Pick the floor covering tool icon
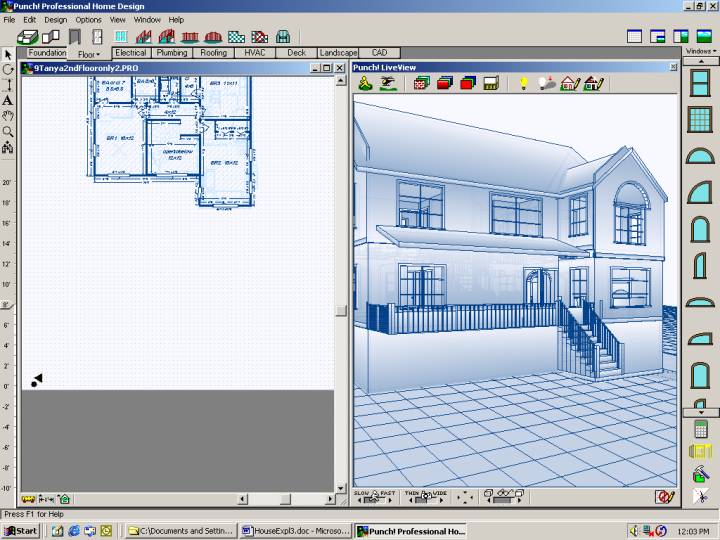720x540 pixels. tap(236, 37)
